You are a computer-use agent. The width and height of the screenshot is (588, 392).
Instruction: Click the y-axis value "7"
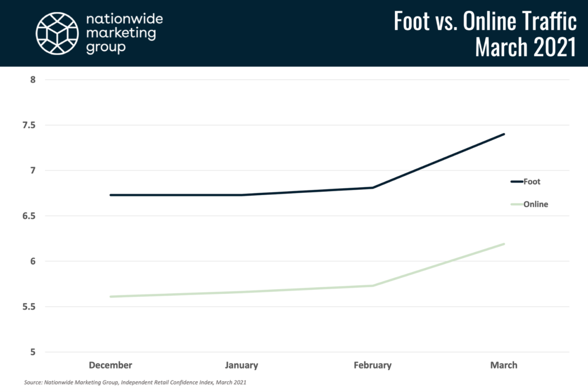[33, 170]
